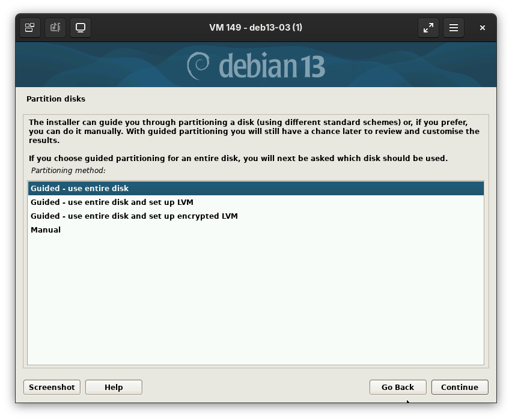The height and width of the screenshot is (420, 512).
Task: Click the Screenshot button
Action: [52, 387]
